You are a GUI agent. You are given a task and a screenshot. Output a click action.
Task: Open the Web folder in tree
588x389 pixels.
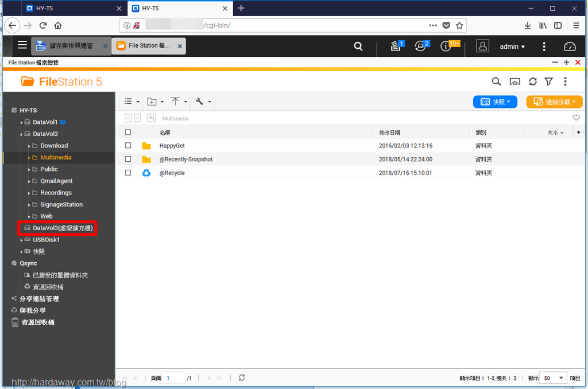tap(47, 216)
